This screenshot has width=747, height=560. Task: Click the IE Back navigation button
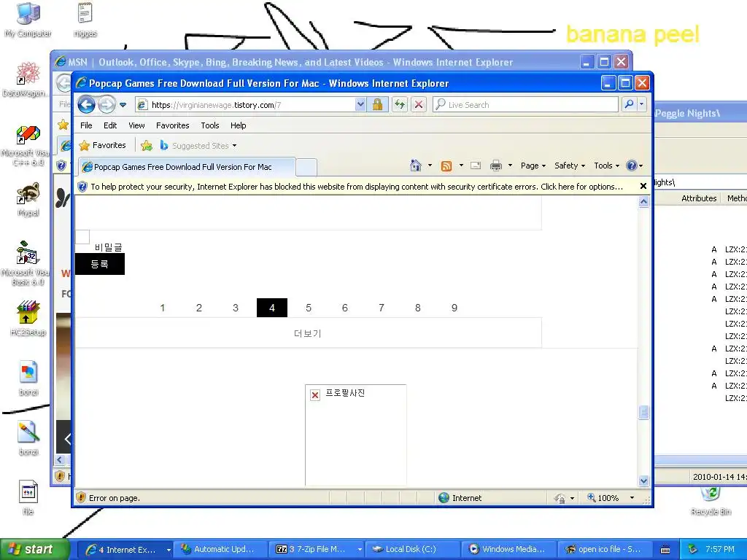pos(86,104)
